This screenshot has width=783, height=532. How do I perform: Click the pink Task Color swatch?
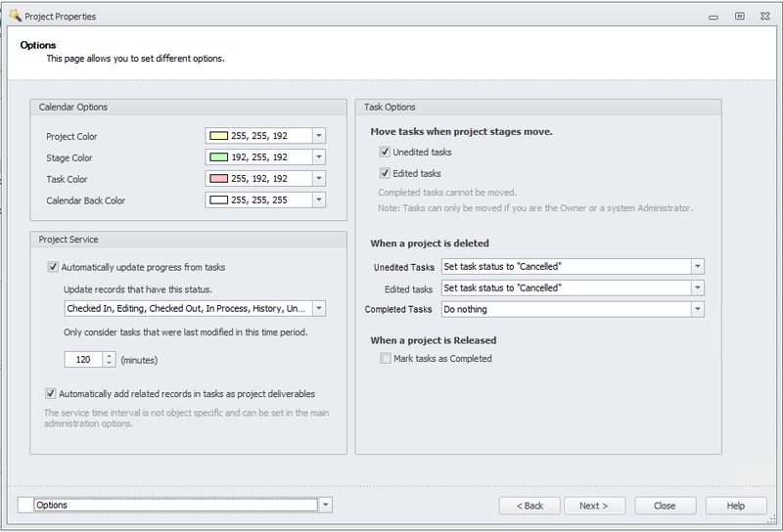coord(218,178)
